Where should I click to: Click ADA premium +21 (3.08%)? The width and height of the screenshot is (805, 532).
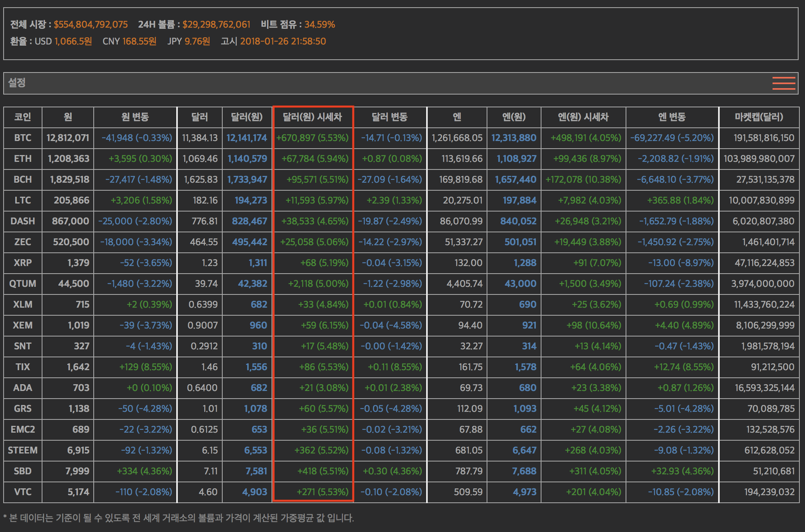(324, 388)
